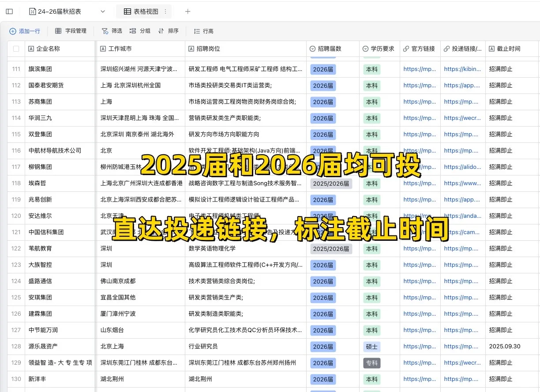Screen dimensions: 540x392
Task: Click 硕士 tag in 源乐晟资产 row
Action: tap(372, 347)
